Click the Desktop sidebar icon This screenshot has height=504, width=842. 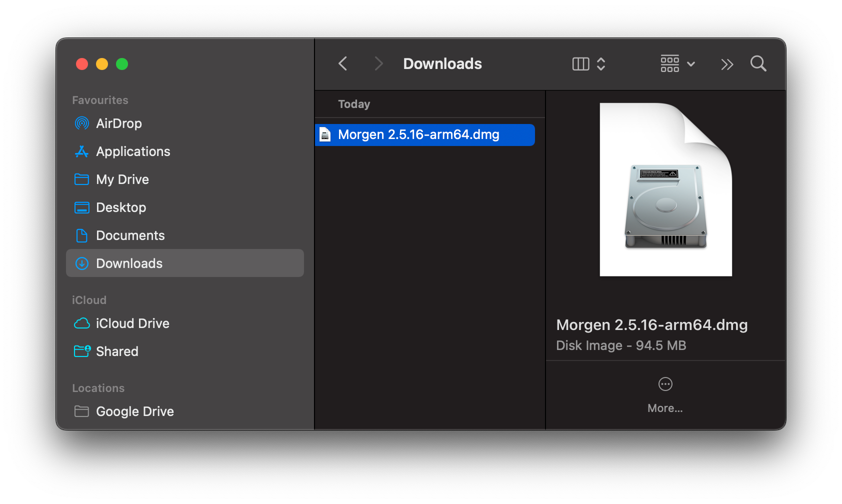tap(82, 207)
